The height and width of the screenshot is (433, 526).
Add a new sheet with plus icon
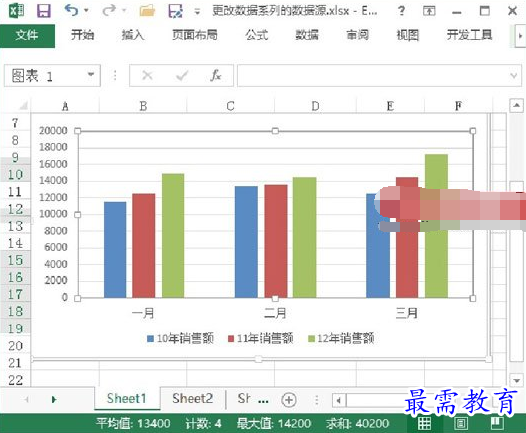pos(289,400)
